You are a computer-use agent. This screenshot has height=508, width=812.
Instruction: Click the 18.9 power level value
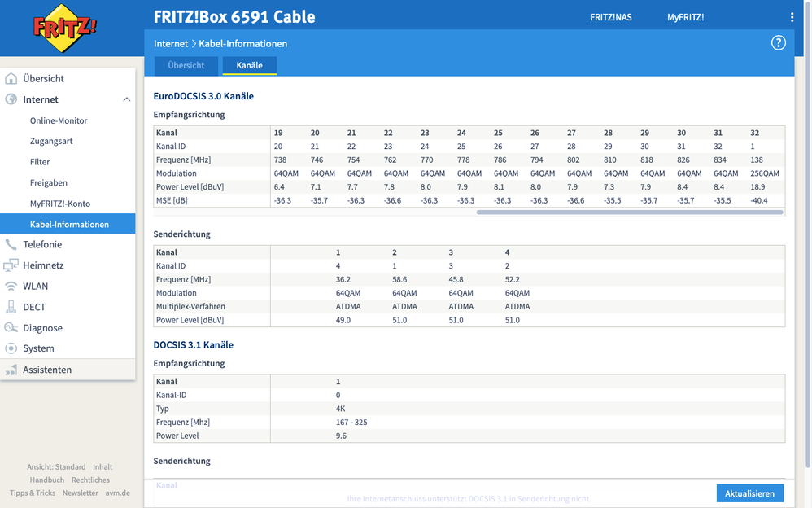click(757, 187)
